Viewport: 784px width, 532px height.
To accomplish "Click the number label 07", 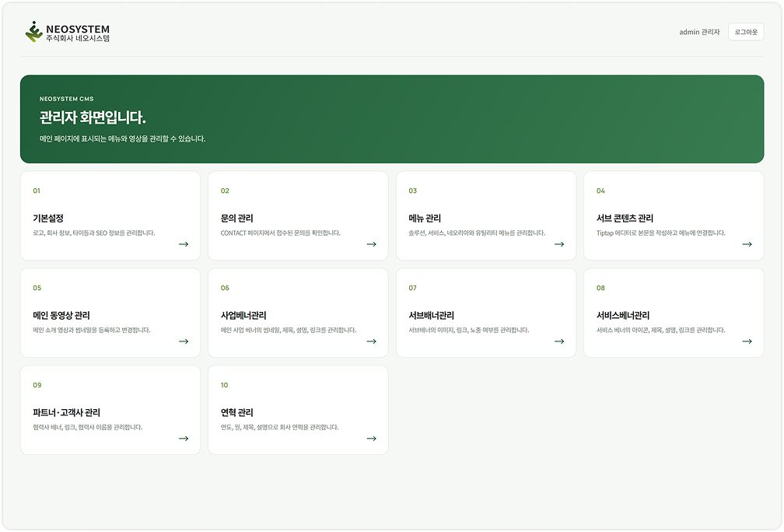I will (412, 288).
